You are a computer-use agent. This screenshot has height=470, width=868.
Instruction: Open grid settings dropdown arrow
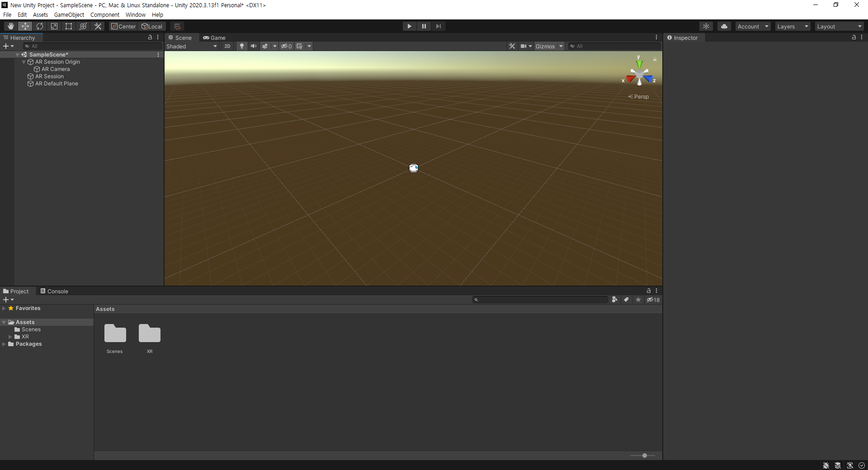click(x=309, y=46)
